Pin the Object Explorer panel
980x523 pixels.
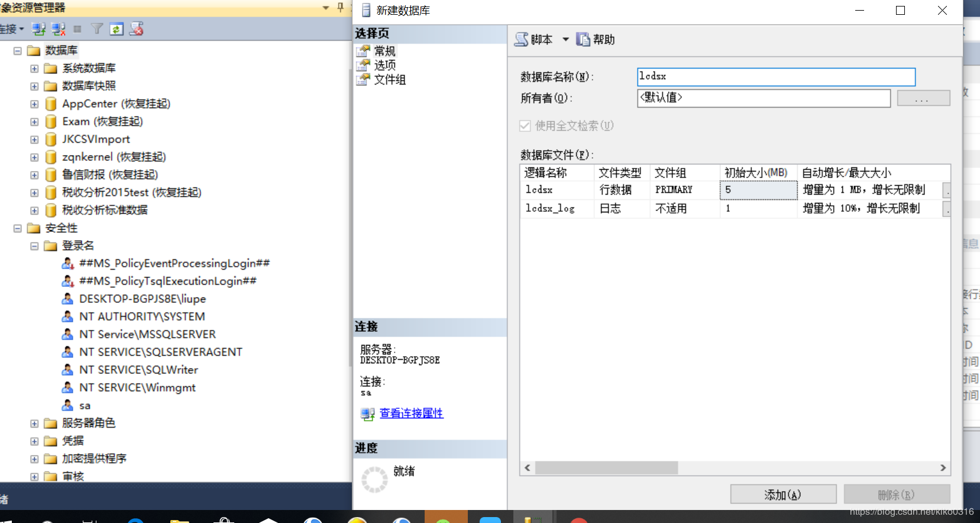pyautogui.click(x=340, y=8)
